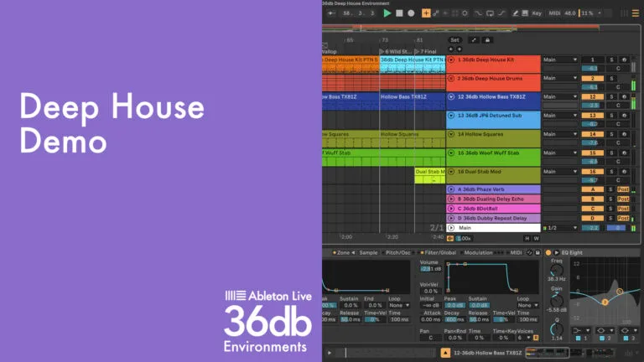The image size is (644, 362).
Task: Open the output routing dropdown of track 12
Action: 560,97
